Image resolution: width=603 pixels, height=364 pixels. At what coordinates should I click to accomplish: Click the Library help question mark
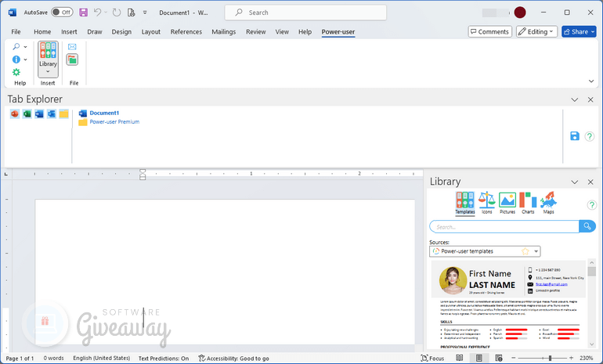point(591,205)
